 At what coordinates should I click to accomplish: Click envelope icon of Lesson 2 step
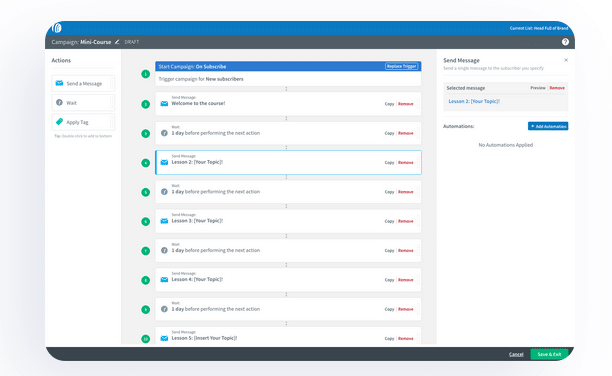(164, 162)
